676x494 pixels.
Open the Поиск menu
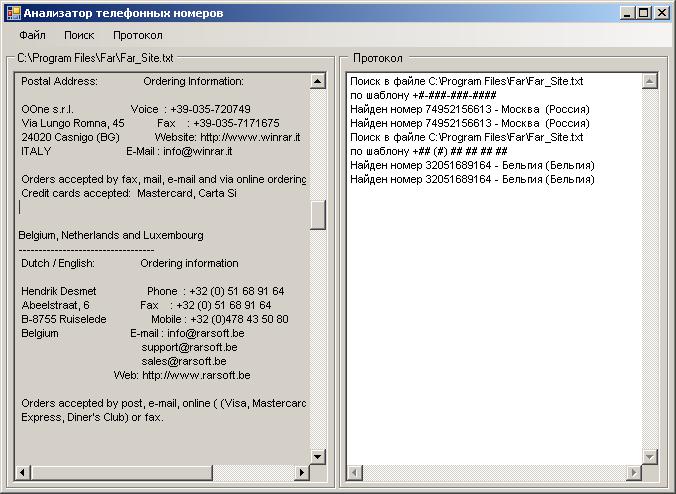(x=79, y=35)
